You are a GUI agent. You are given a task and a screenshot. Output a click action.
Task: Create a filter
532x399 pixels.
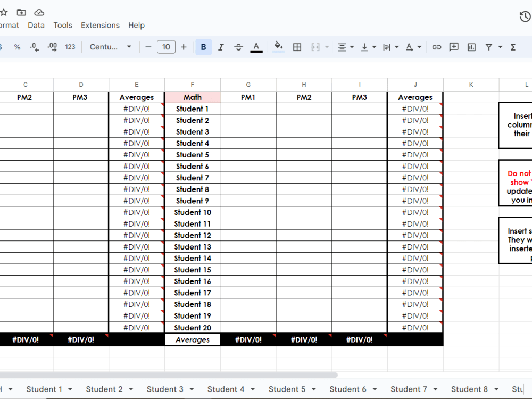click(x=488, y=47)
